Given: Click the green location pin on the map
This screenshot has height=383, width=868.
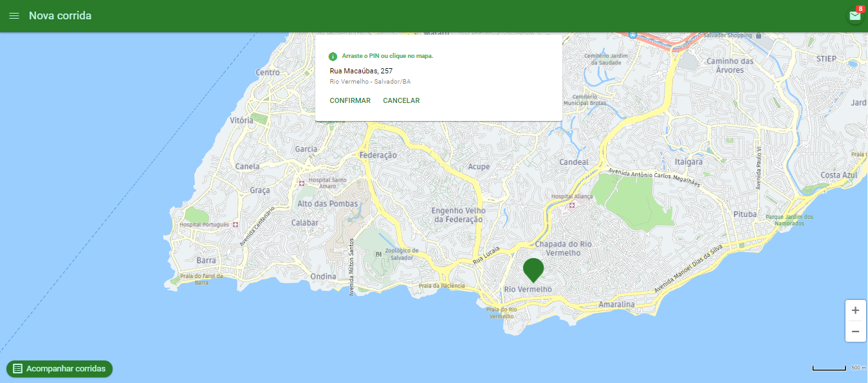Looking at the screenshot, I should coord(533,270).
